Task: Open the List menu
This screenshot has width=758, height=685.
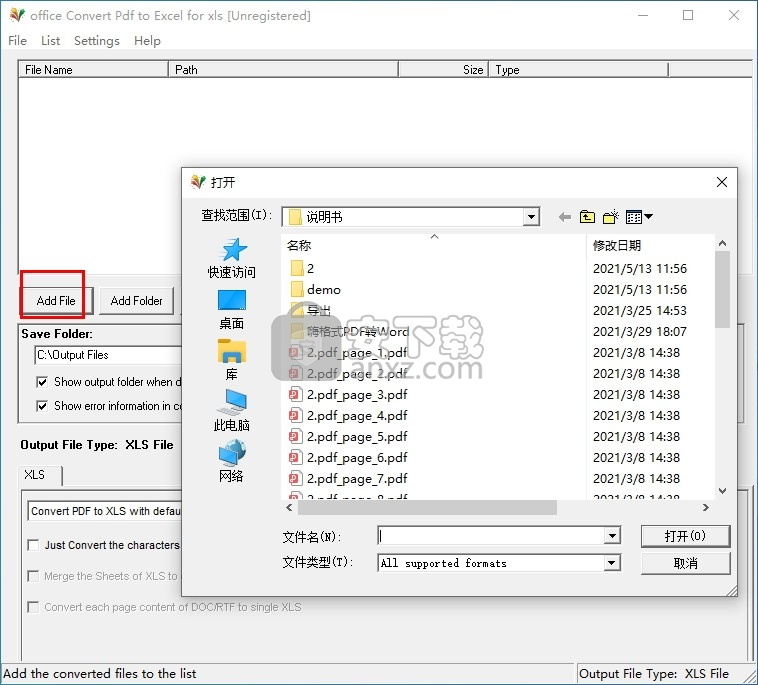Action: [x=50, y=41]
